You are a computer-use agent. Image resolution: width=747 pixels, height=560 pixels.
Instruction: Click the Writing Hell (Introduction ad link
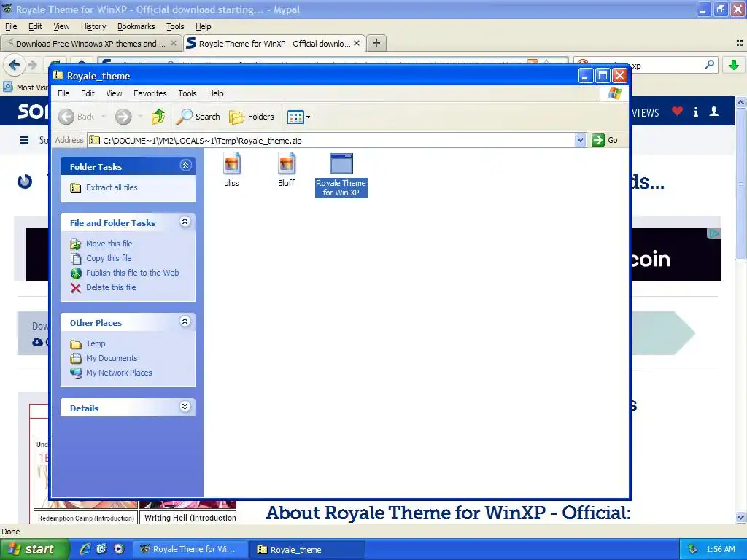(x=190, y=518)
